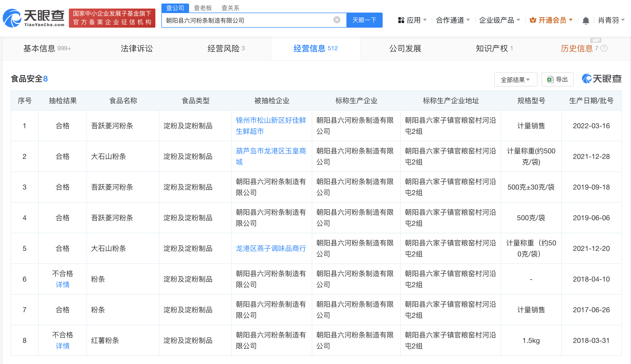This screenshot has width=631, height=364.
Task: Switch to the 法律诉讼 tab
Action: point(137,48)
